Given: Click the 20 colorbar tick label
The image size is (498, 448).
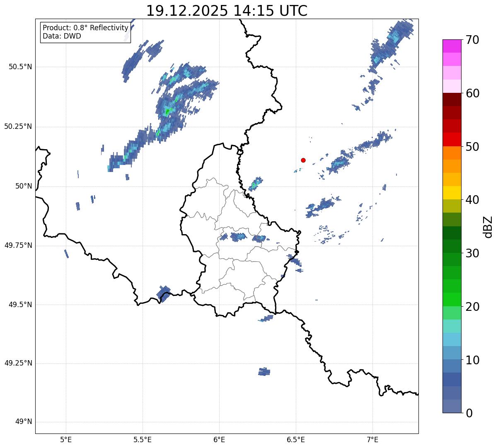Looking at the screenshot, I should pyautogui.click(x=473, y=307).
